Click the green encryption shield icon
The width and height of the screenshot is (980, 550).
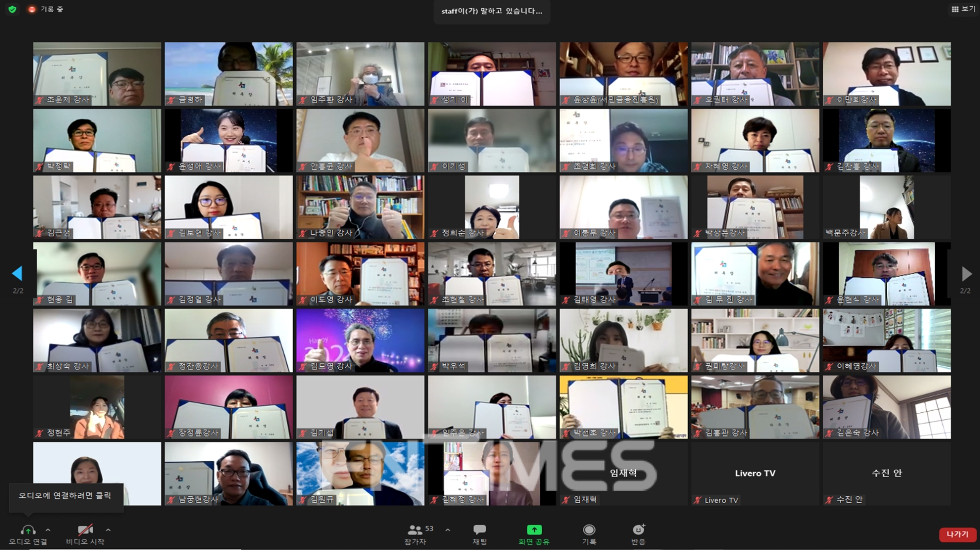12,9
